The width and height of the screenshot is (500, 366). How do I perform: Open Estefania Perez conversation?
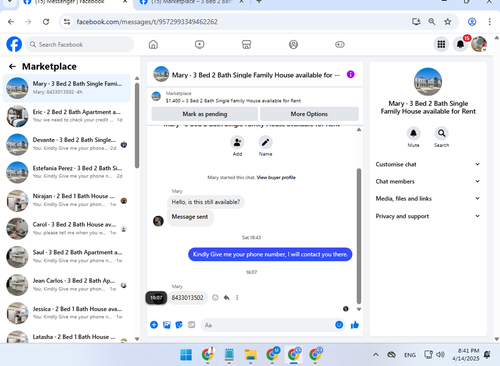67,172
